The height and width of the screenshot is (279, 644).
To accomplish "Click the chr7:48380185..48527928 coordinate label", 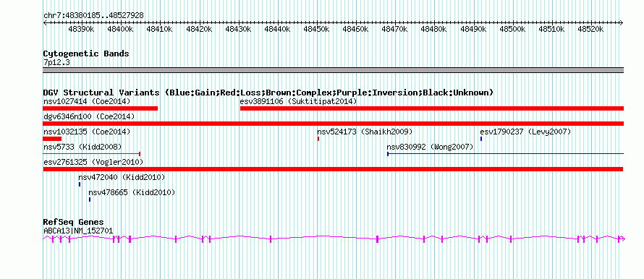I will click(x=93, y=16).
